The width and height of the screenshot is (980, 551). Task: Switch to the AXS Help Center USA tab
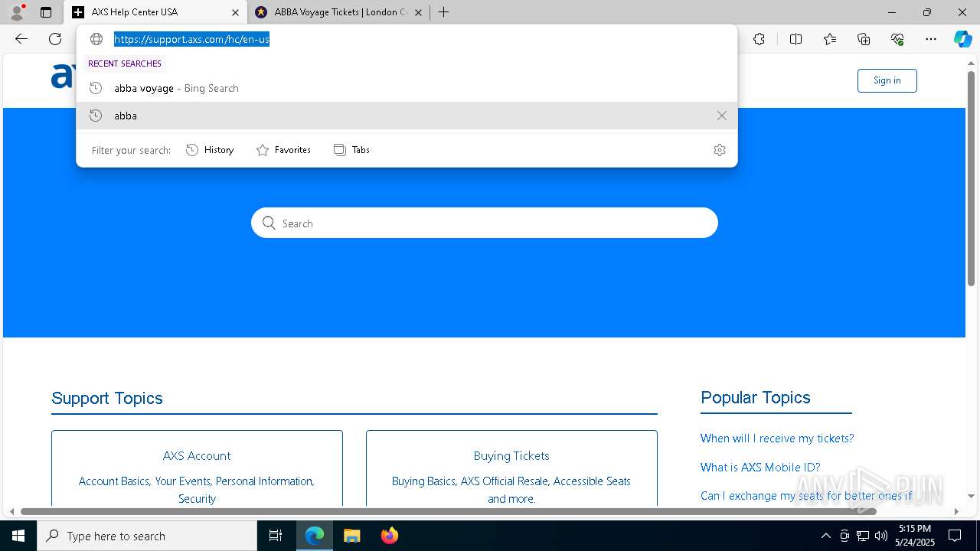(x=155, y=12)
